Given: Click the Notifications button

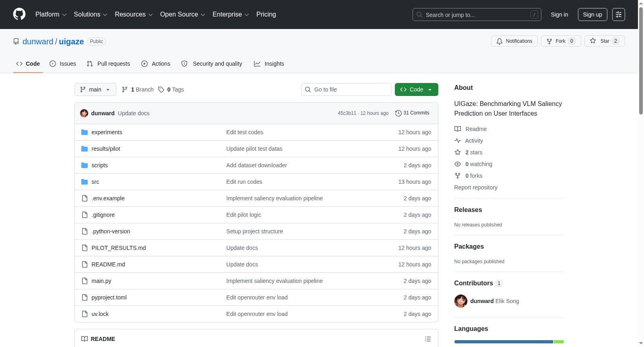Looking at the screenshot, I should point(514,41).
